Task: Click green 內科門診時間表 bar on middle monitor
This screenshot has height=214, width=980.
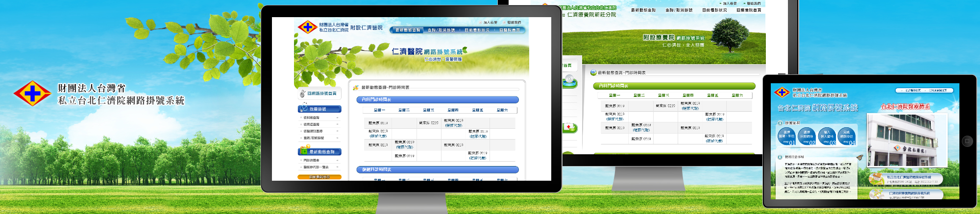Action: tap(674, 86)
